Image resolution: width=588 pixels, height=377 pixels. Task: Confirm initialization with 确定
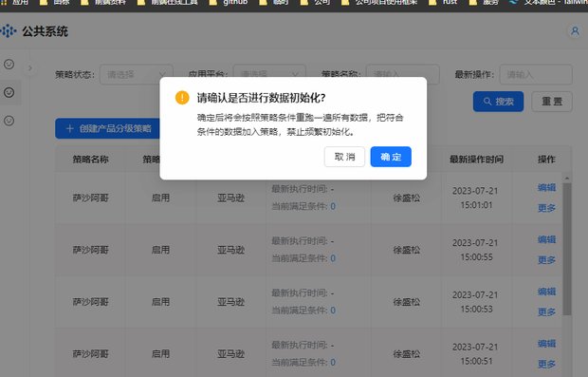391,157
